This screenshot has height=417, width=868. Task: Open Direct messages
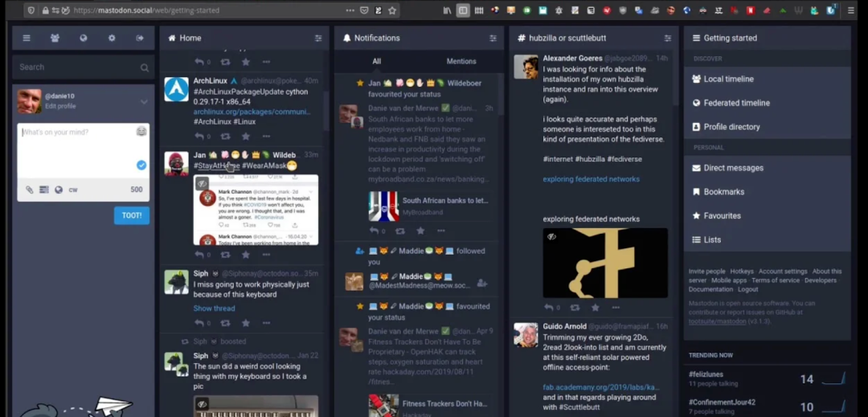pos(768,168)
